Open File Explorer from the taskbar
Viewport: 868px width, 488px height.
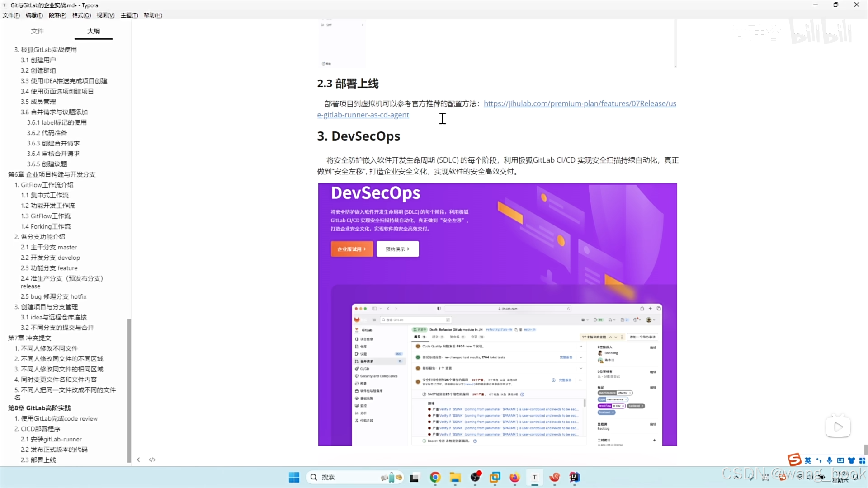pos(455,477)
